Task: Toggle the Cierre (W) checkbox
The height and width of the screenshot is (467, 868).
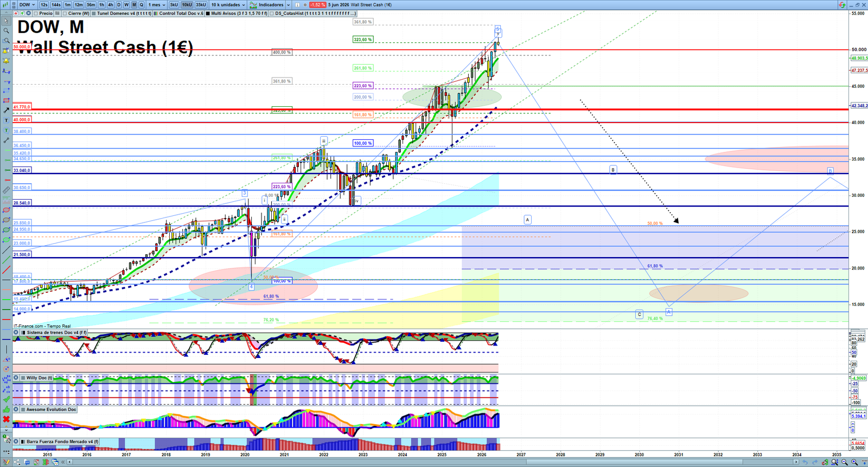Action: (65, 14)
